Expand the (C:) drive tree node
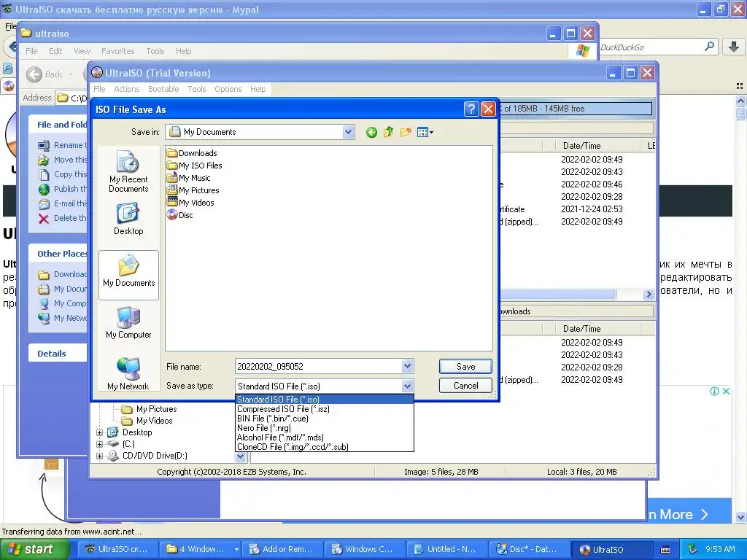Screen dimensions: 747x560 click(99, 444)
